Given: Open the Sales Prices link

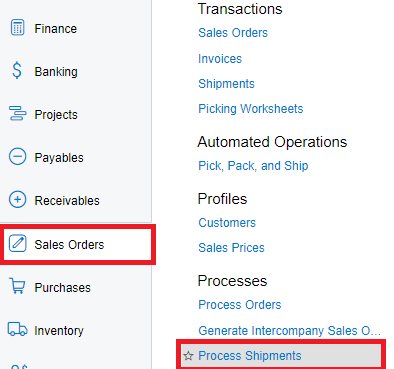Looking at the screenshot, I should click(x=231, y=248).
